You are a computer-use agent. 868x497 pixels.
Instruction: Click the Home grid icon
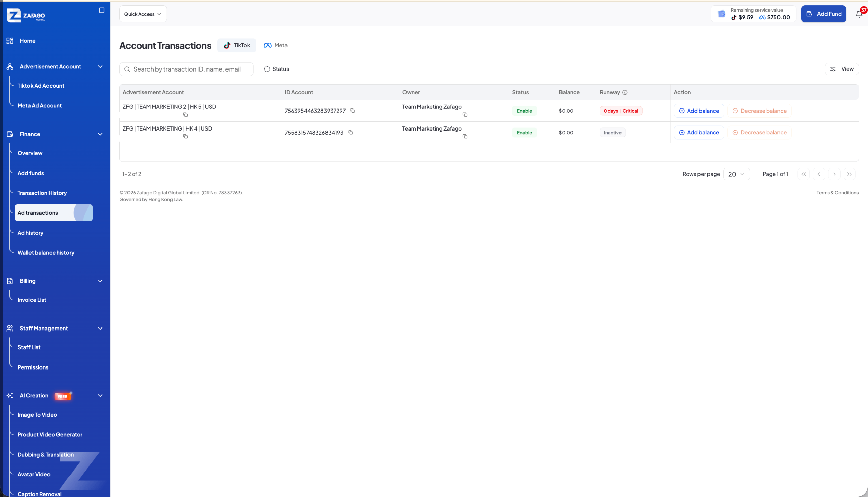point(10,41)
